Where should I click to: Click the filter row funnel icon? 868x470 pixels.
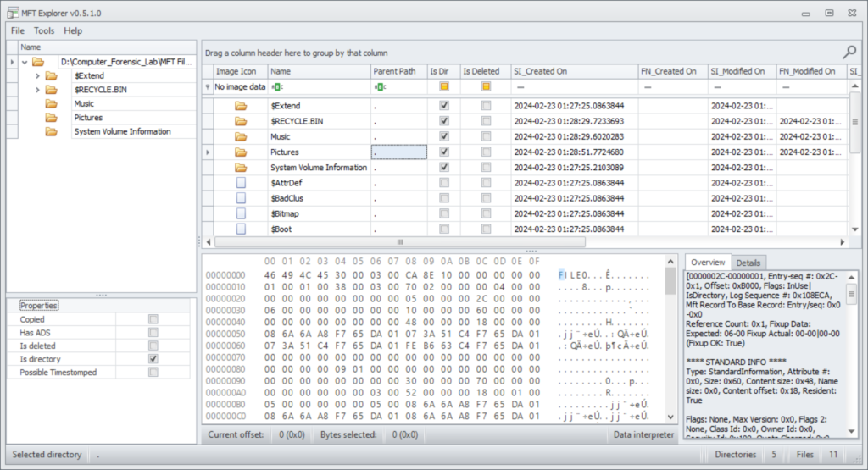point(208,87)
